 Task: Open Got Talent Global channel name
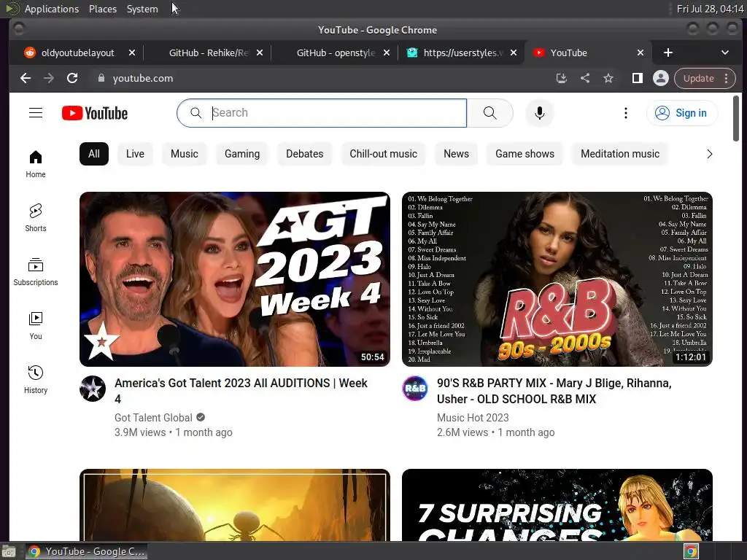point(153,418)
